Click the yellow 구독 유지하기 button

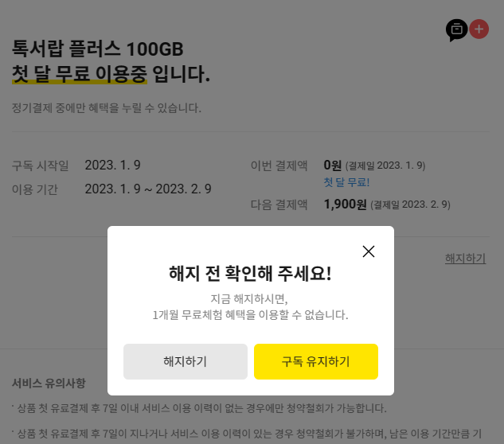(x=316, y=361)
